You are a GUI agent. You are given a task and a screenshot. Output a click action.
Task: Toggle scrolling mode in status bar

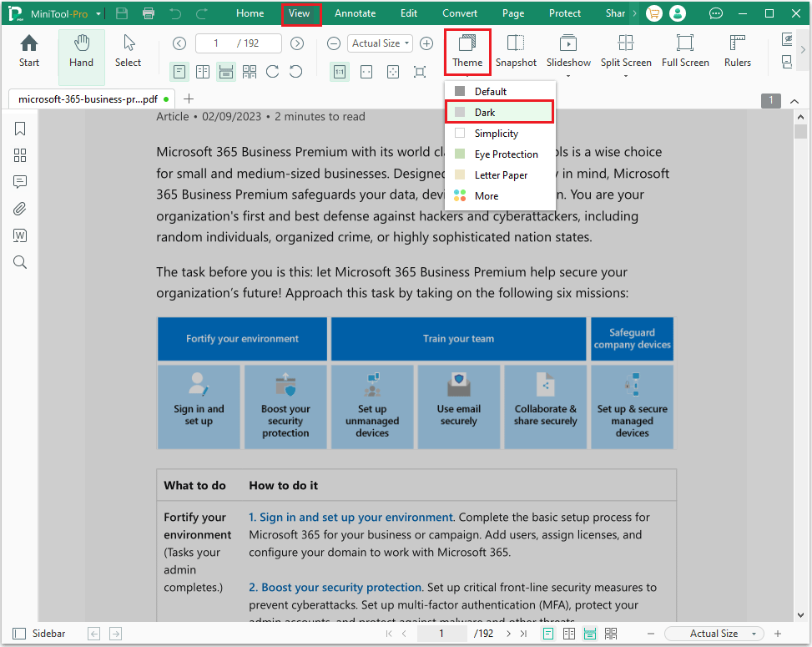point(590,634)
